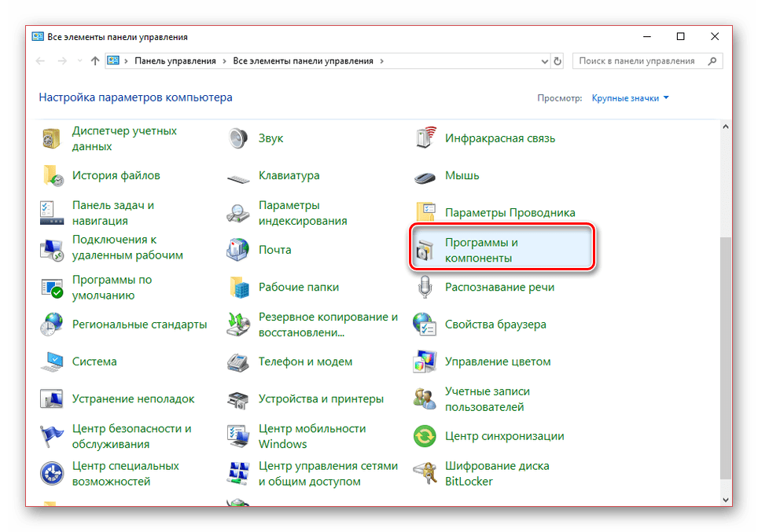This screenshot has height=532, width=758.
Task: Open the Explorer Options icon (Параметры Проводника)
Action: (x=425, y=213)
